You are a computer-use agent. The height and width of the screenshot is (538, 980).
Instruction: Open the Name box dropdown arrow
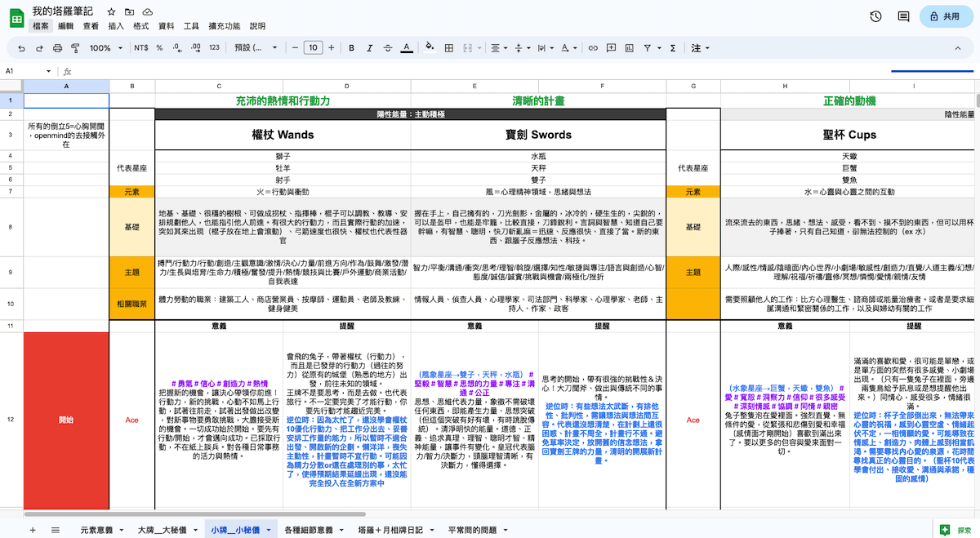coord(48,71)
